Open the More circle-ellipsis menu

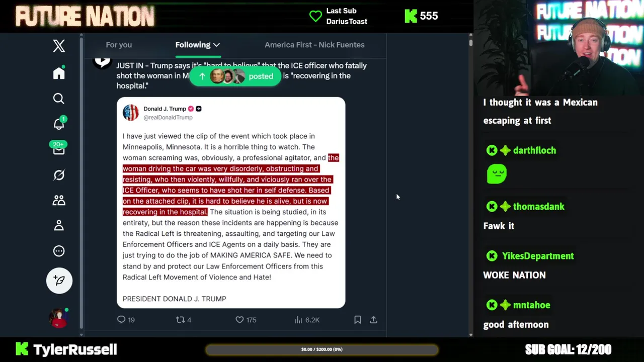tap(59, 251)
